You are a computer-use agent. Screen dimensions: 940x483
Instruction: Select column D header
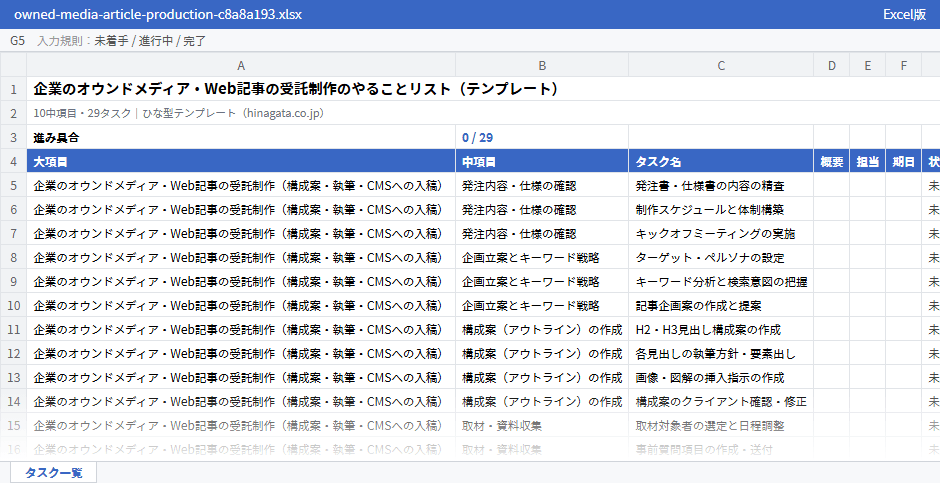pos(831,65)
